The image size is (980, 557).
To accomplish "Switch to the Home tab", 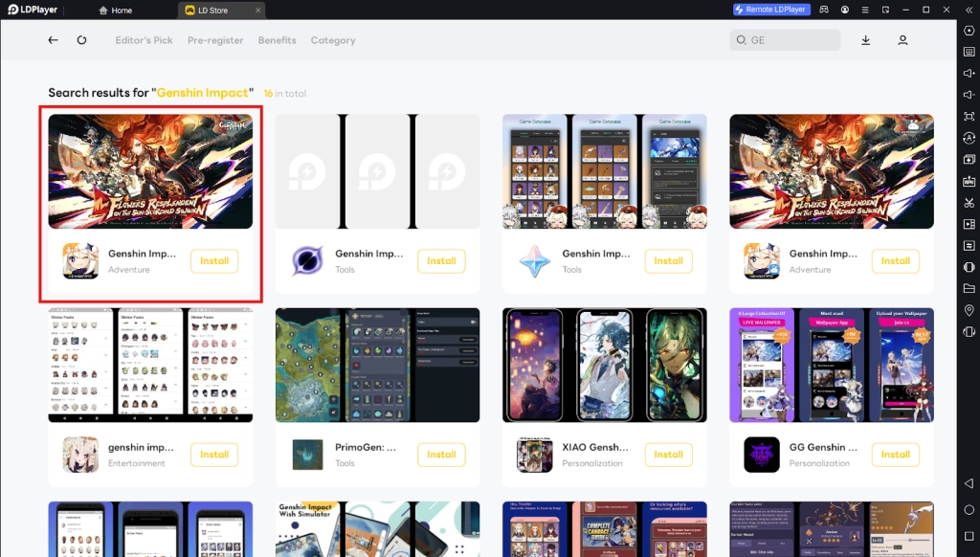I will tap(116, 10).
